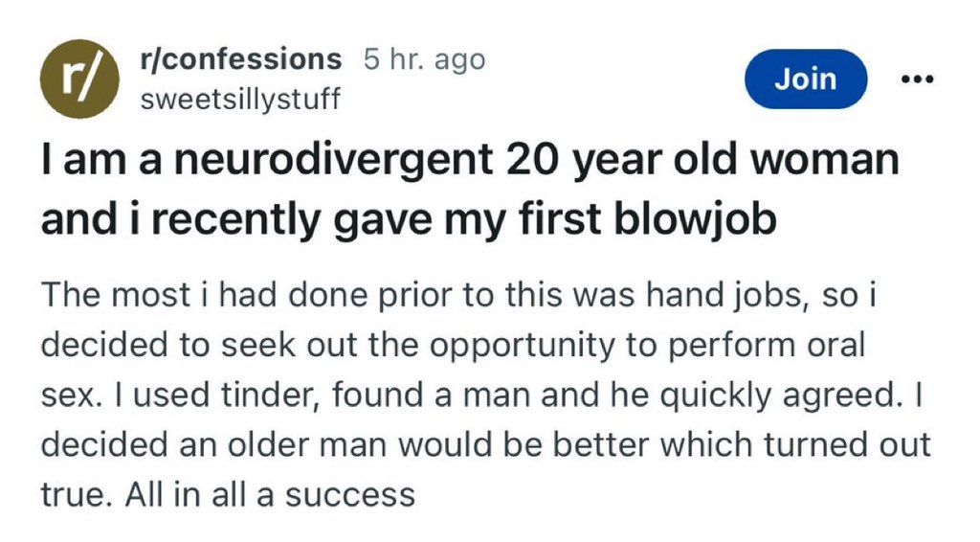Expand post actions with the ellipsis icon
980x542 pixels.
[918, 80]
